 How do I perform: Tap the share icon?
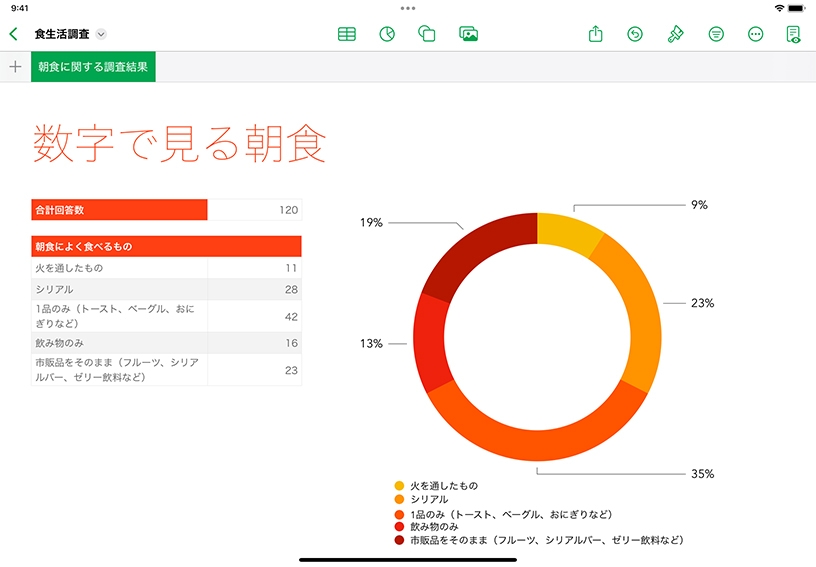pyautogui.click(x=596, y=34)
